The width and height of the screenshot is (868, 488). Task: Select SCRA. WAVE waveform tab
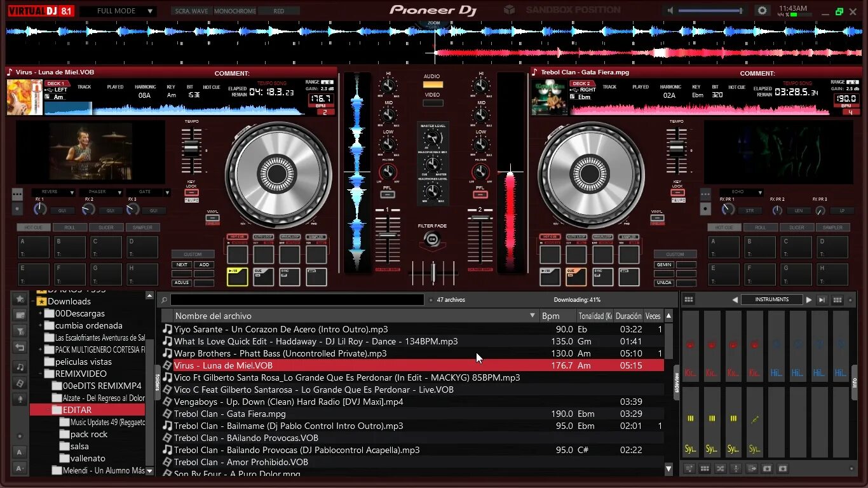191,11
